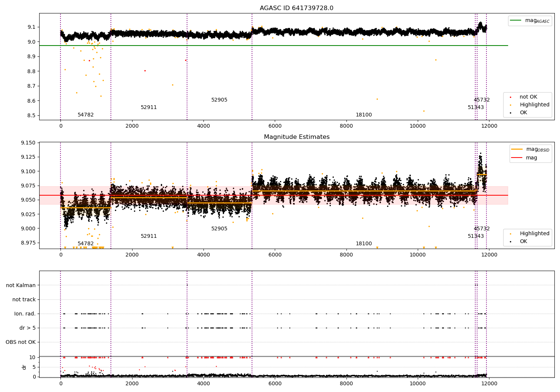The image size is (560, 392).
Task: Click x-axis tick 12000 under the top plot
Action: click(489, 126)
